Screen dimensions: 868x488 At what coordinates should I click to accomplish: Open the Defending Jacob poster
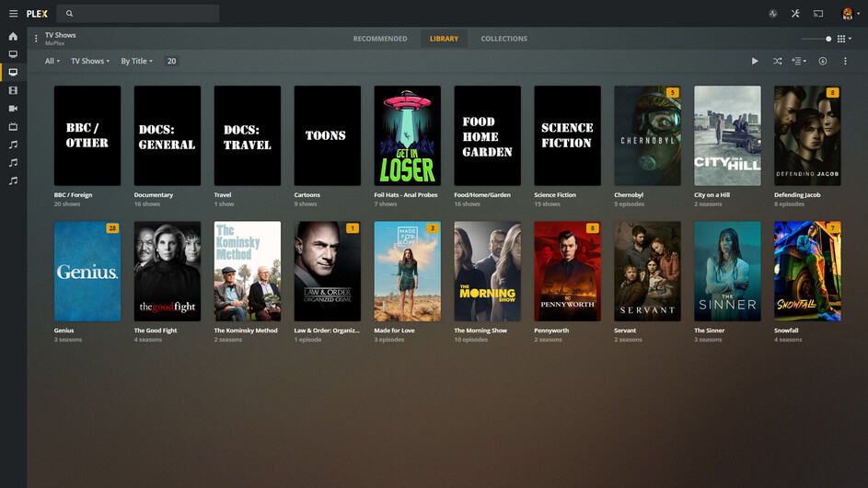tap(807, 135)
